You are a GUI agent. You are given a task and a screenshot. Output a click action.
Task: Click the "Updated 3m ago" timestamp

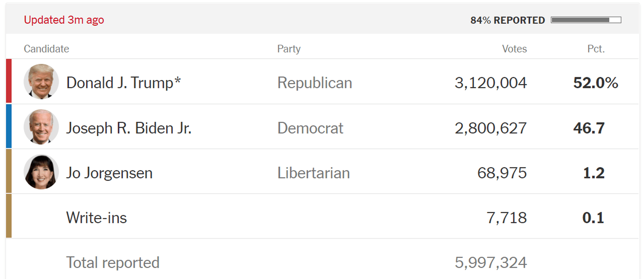pos(64,20)
